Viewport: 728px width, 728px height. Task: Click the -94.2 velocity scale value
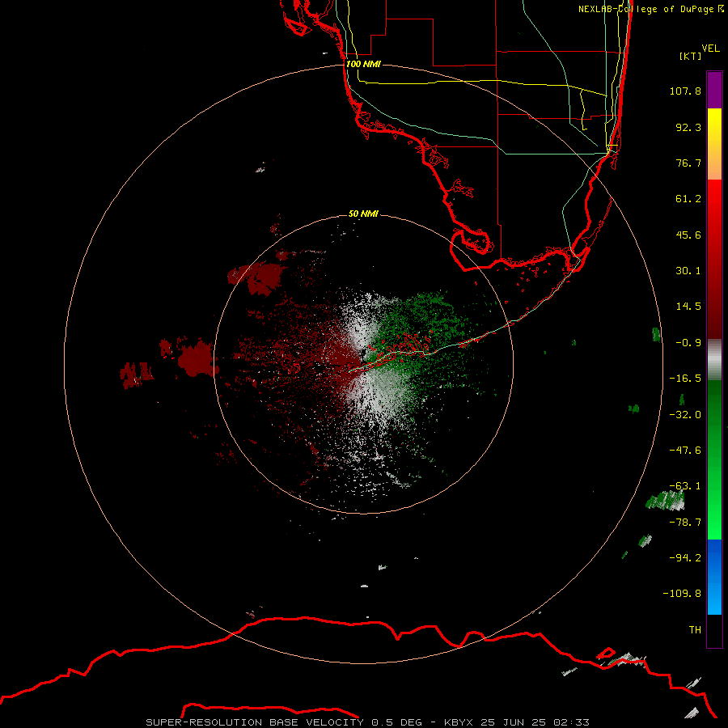pos(685,557)
